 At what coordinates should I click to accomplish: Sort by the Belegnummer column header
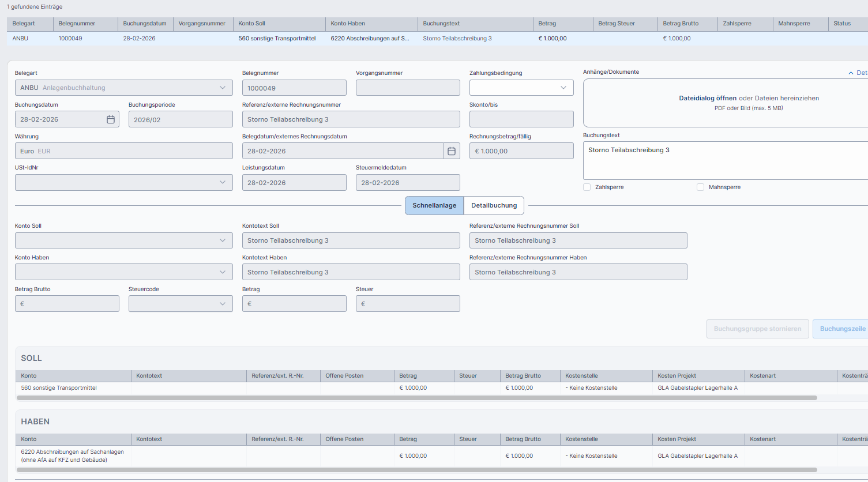(x=77, y=24)
